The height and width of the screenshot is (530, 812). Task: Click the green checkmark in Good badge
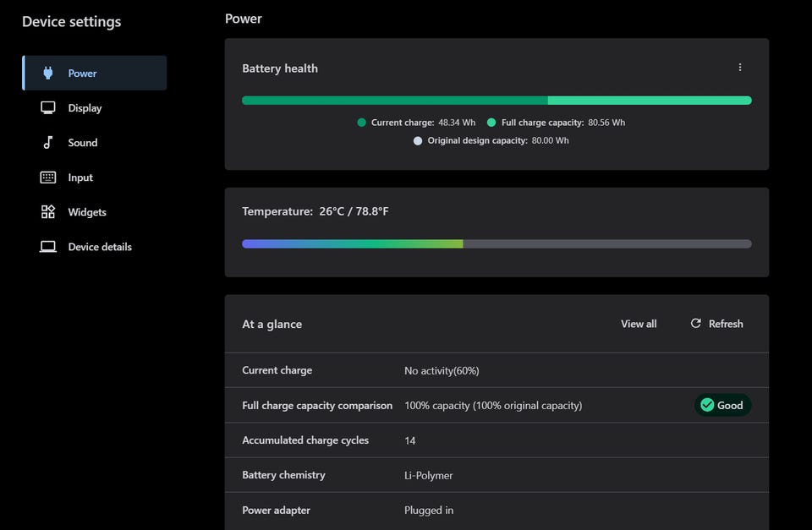click(707, 405)
